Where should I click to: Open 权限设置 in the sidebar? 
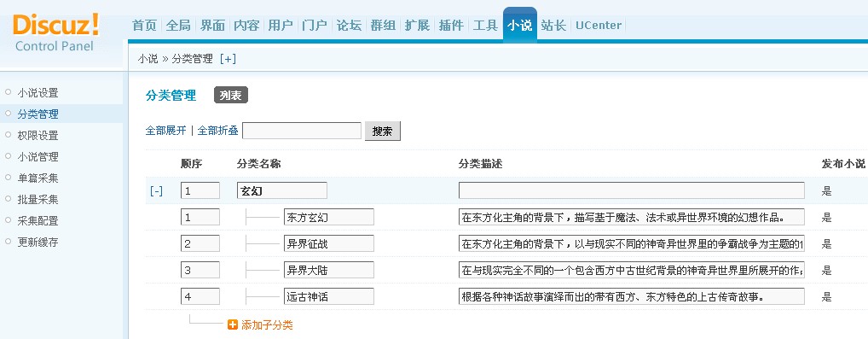pos(38,136)
